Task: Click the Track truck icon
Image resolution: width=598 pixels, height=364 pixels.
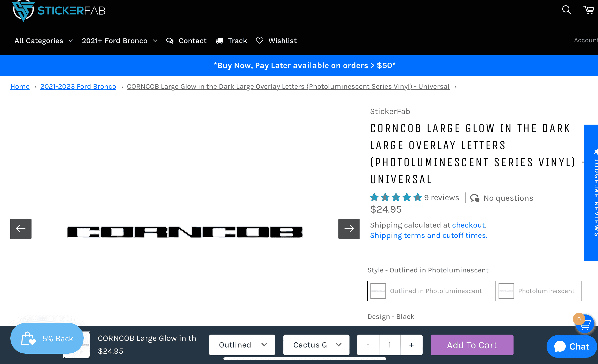Action: (x=219, y=41)
